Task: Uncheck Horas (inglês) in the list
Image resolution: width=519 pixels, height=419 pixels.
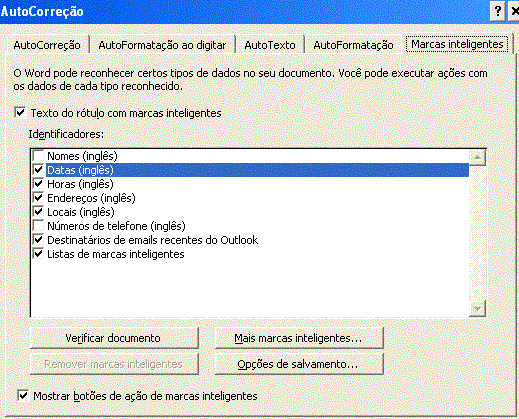Action: point(38,184)
